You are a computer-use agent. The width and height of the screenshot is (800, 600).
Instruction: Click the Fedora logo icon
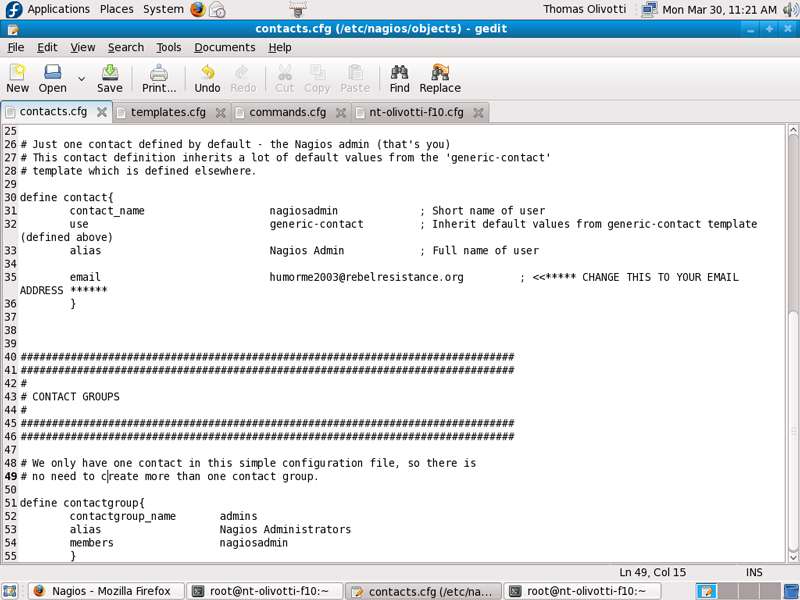[x=13, y=9]
